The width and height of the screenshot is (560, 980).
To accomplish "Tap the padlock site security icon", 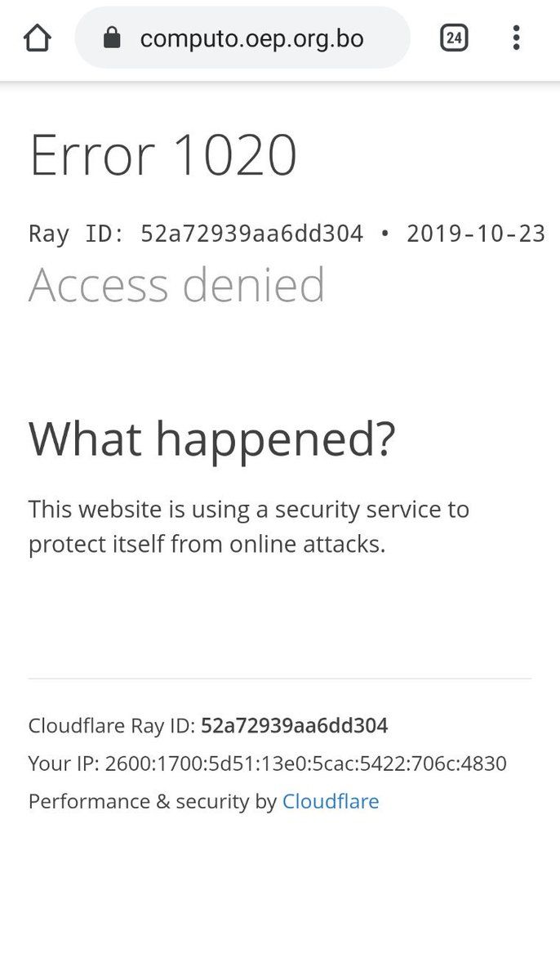I will point(112,38).
